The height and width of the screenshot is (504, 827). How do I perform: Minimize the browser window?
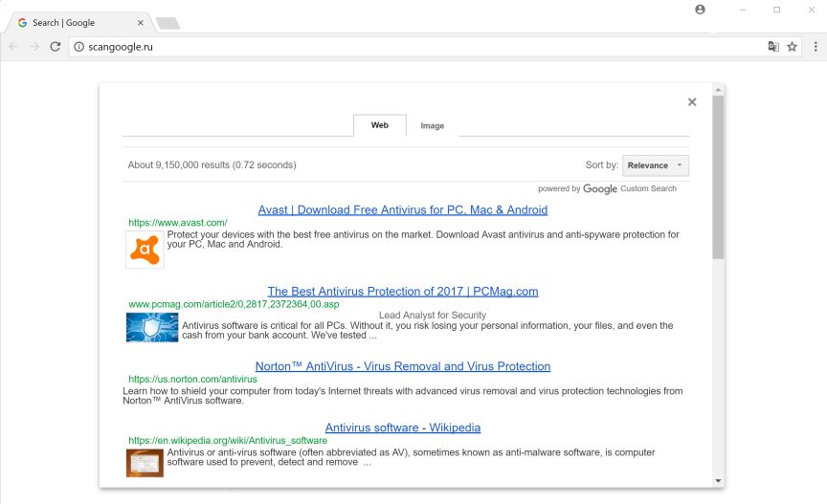tap(742, 10)
